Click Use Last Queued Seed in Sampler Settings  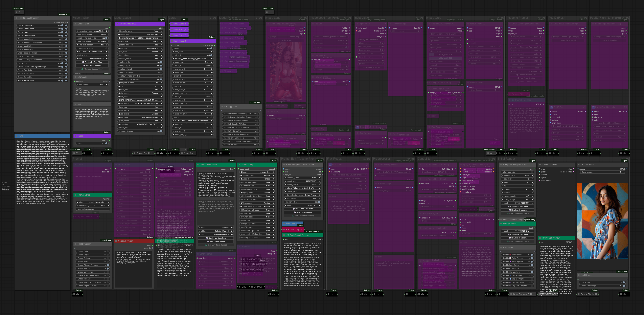click(517, 213)
